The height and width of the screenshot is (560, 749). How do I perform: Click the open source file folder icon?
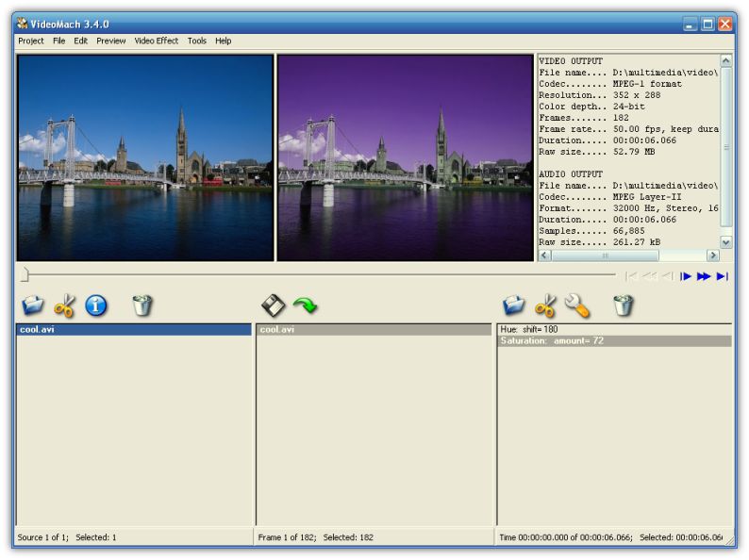tap(32, 305)
